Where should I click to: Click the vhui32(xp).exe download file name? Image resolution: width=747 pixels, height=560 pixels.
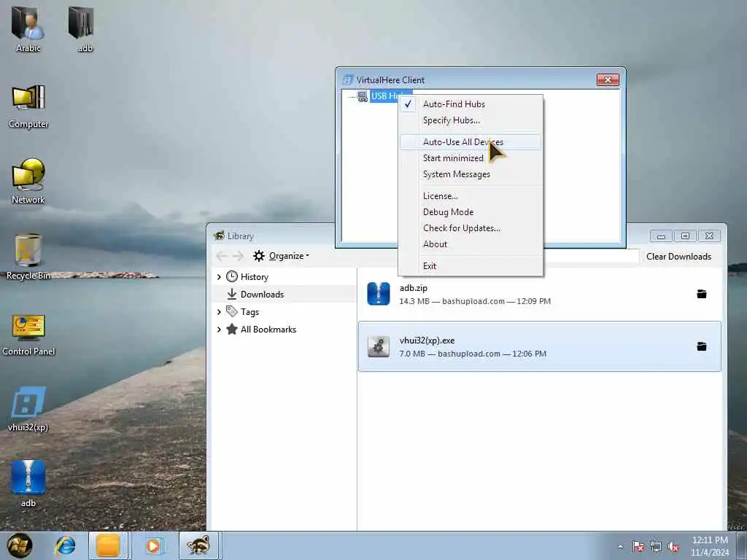[x=427, y=341]
